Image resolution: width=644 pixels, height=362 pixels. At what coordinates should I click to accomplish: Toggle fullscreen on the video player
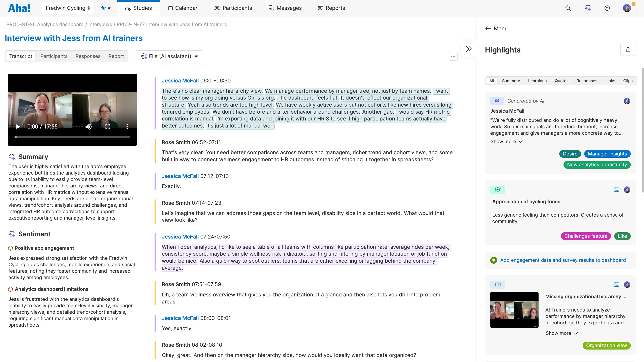(x=108, y=127)
